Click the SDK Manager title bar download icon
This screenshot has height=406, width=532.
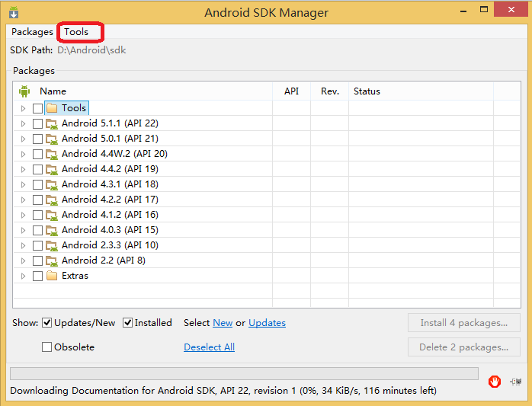coord(14,13)
